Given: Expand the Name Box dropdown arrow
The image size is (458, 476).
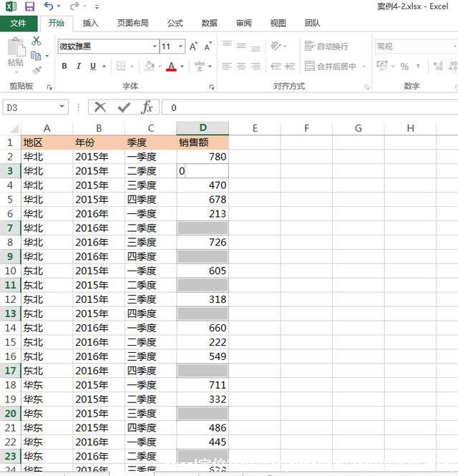Looking at the screenshot, I should click(x=62, y=107).
